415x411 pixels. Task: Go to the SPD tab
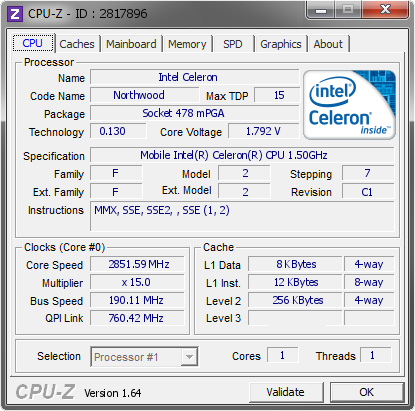click(233, 44)
